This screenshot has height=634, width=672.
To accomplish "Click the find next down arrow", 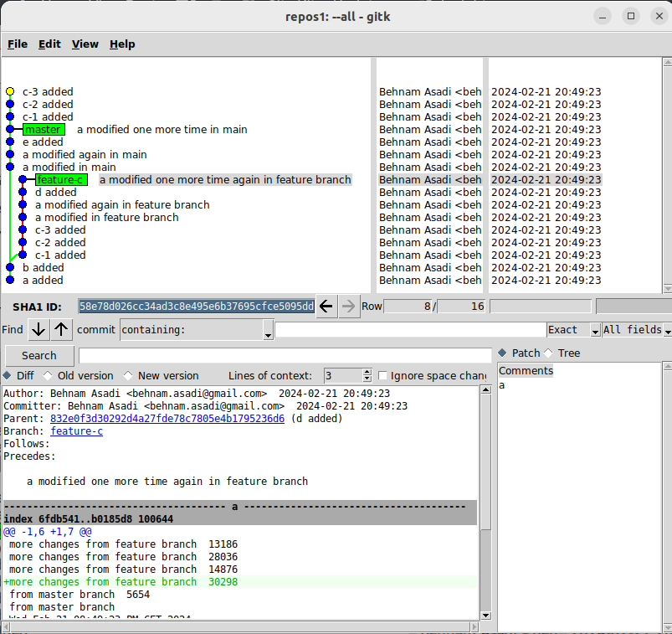I will tap(38, 329).
